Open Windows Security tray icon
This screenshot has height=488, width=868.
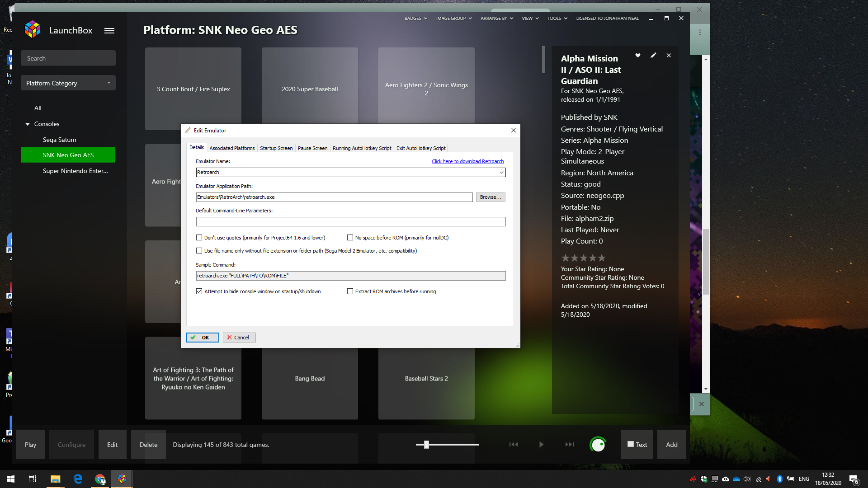704,479
